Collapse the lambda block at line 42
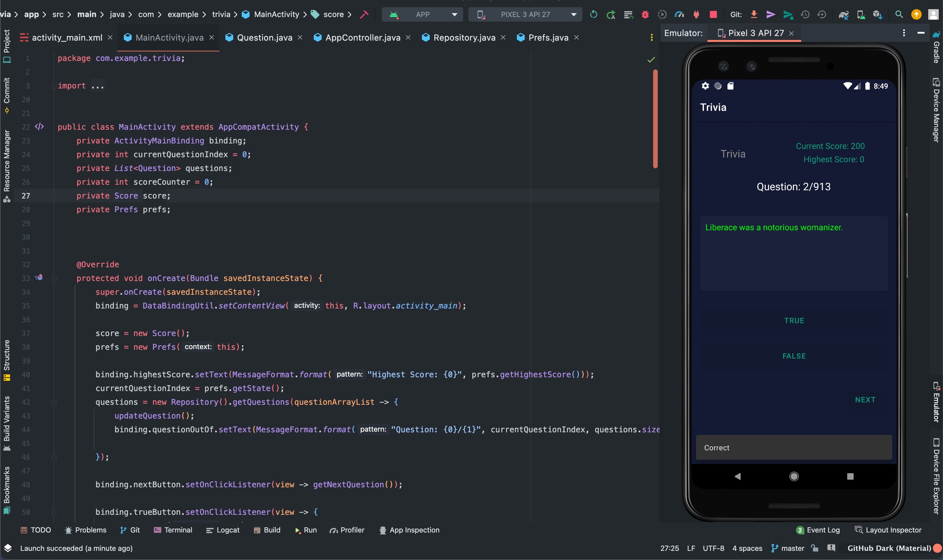The image size is (943, 560). 54,402
